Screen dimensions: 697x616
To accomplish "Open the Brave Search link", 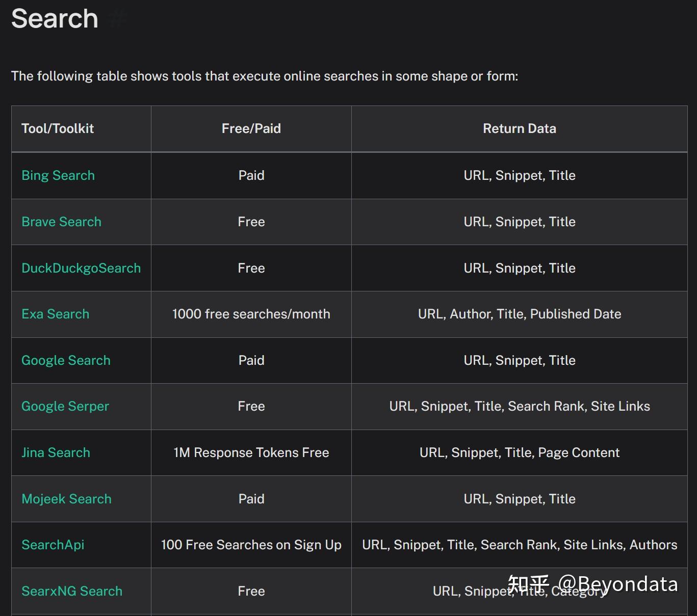I will point(61,222).
